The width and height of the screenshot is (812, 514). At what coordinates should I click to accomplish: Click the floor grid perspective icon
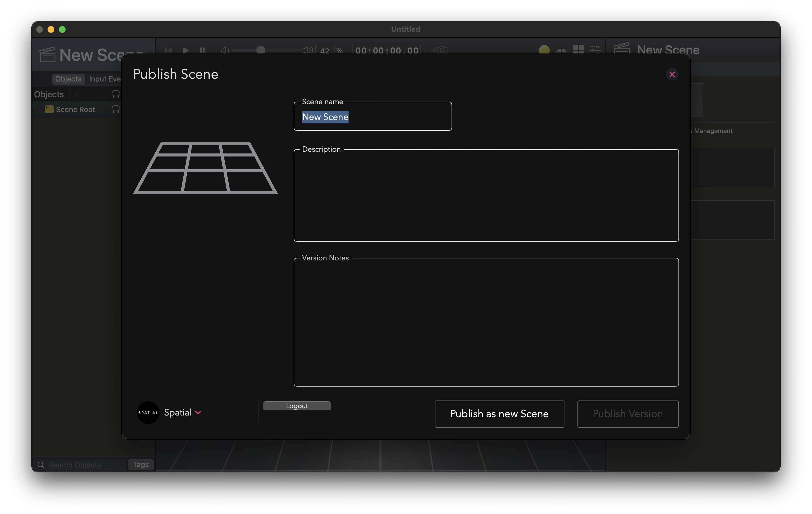pyautogui.click(x=561, y=50)
